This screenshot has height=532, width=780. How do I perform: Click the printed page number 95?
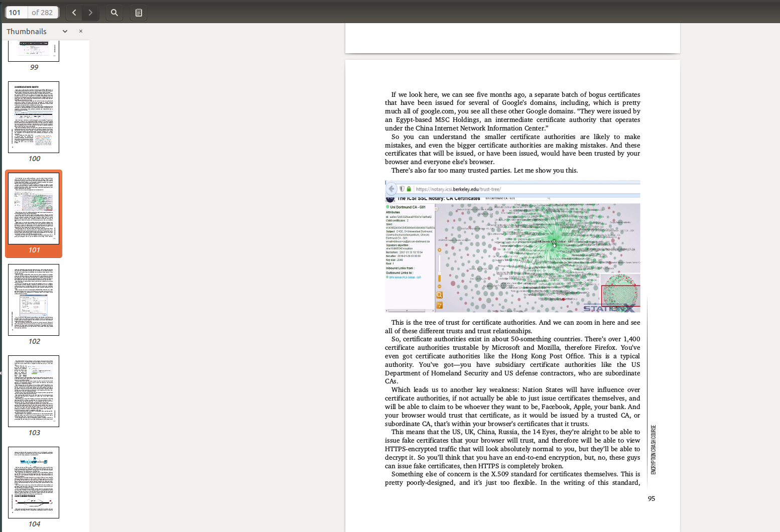[x=651, y=498]
